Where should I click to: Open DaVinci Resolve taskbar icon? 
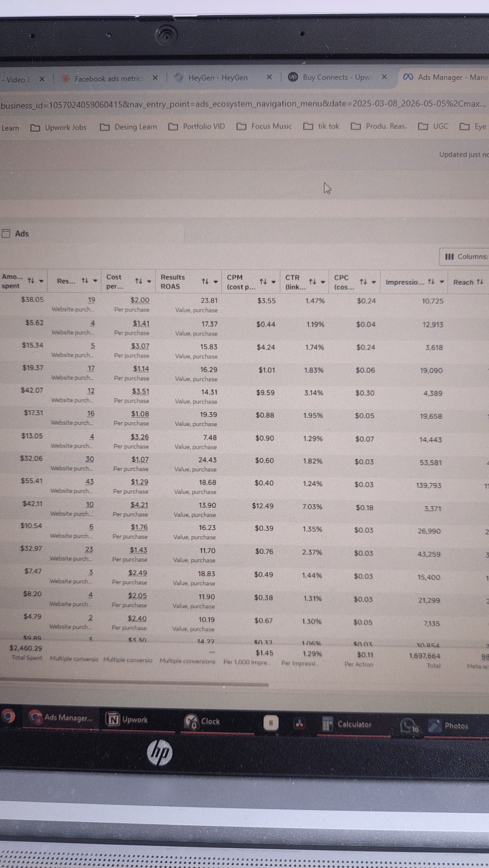(x=299, y=723)
